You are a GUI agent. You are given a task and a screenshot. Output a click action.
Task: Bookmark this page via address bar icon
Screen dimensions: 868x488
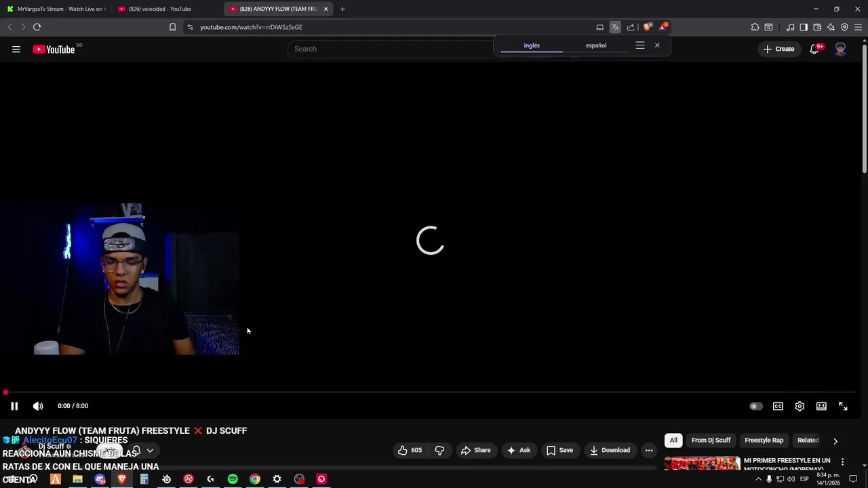click(x=172, y=27)
